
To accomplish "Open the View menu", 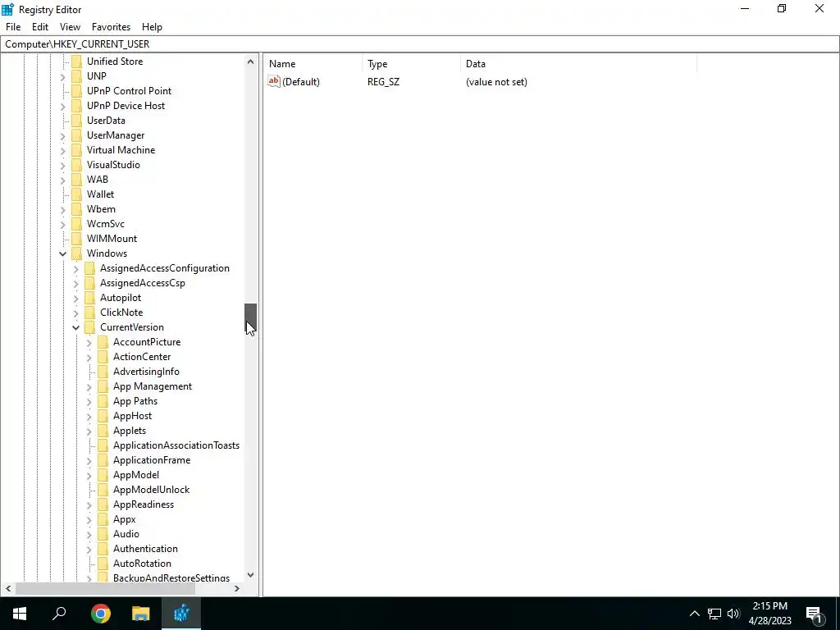I will point(70,27).
